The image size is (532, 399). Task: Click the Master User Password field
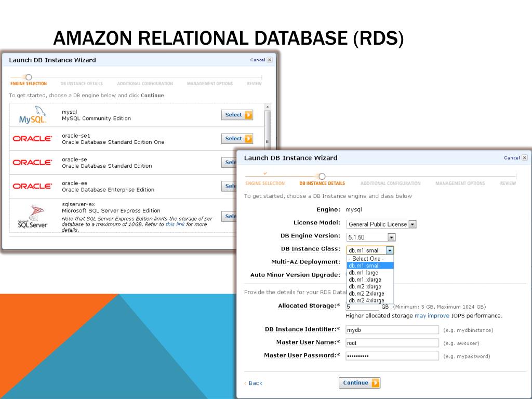tap(392, 356)
